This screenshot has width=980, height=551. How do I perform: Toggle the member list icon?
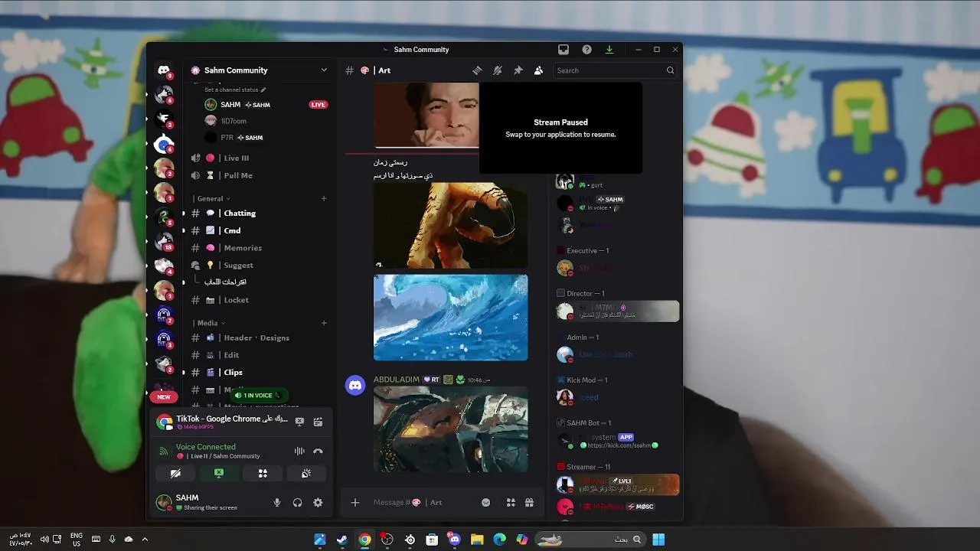click(x=538, y=70)
